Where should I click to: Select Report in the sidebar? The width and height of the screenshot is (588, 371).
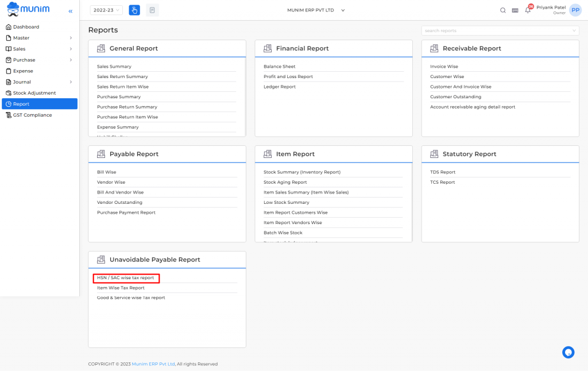tap(40, 104)
